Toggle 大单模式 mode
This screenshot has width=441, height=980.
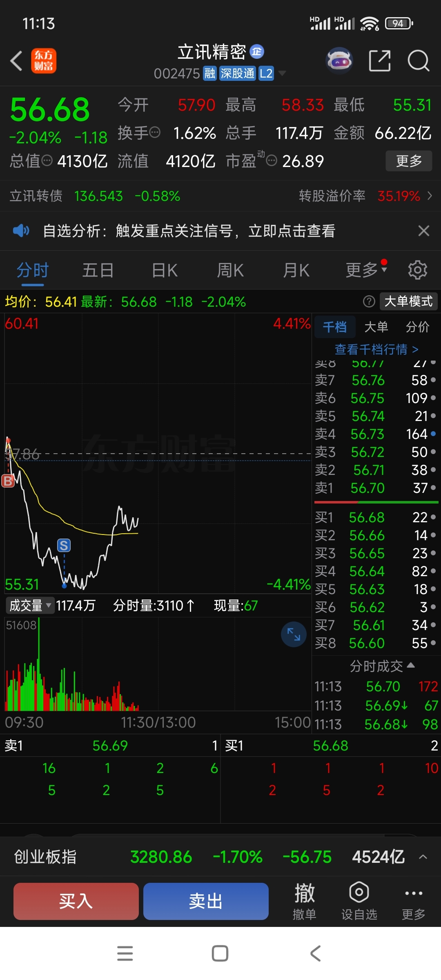point(408,301)
